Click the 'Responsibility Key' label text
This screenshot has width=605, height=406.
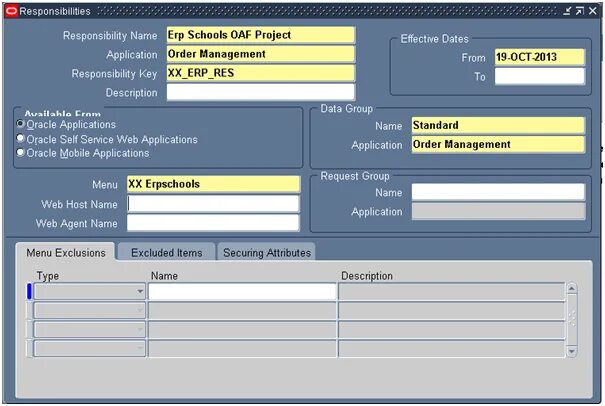click(114, 73)
